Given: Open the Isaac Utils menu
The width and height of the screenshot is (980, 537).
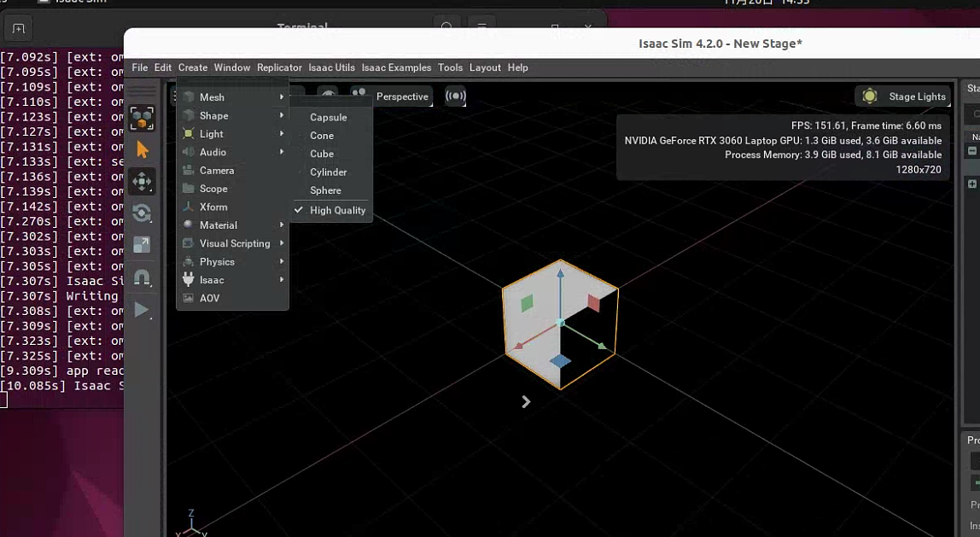Looking at the screenshot, I should (331, 67).
